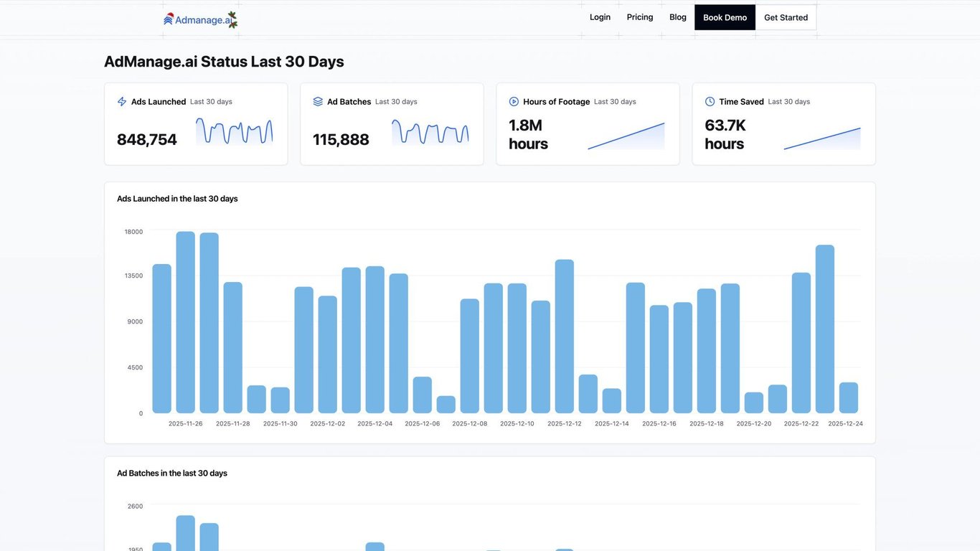Image resolution: width=980 pixels, height=551 pixels.
Task: Click the Ad Batches stacked layers icon
Action: pyautogui.click(x=318, y=102)
